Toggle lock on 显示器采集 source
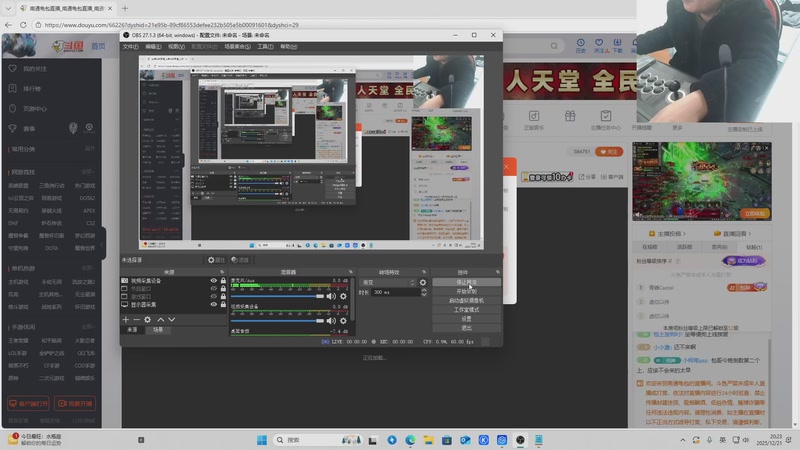800x450 pixels. pyautogui.click(x=223, y=305)
